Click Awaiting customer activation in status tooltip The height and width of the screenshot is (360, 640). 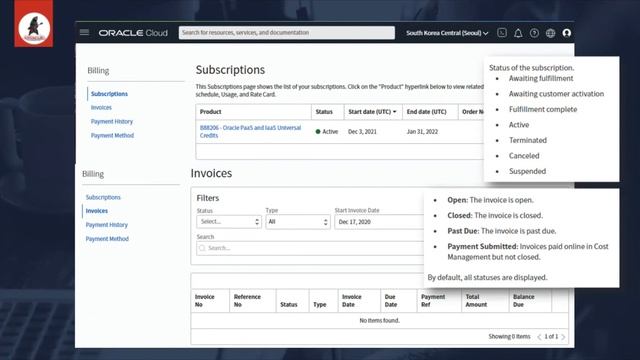tap(556, 94)
